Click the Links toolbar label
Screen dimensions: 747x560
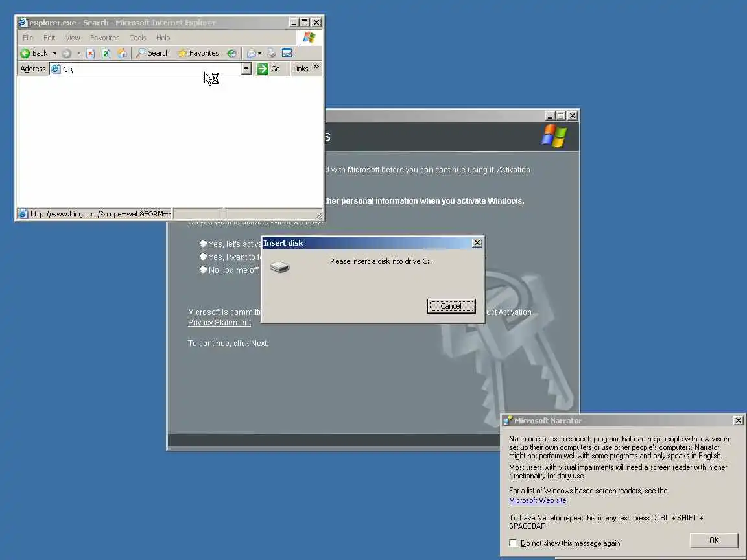(x=301, y=69)
